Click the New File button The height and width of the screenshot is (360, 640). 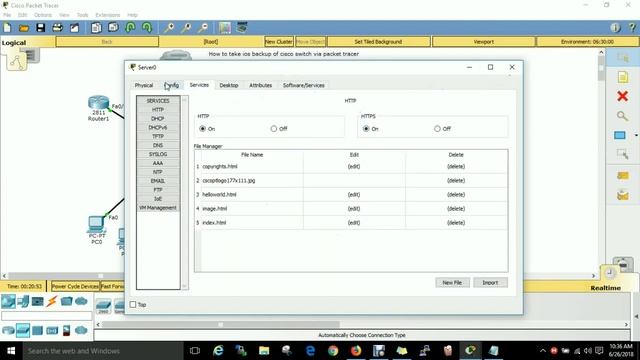452,282
